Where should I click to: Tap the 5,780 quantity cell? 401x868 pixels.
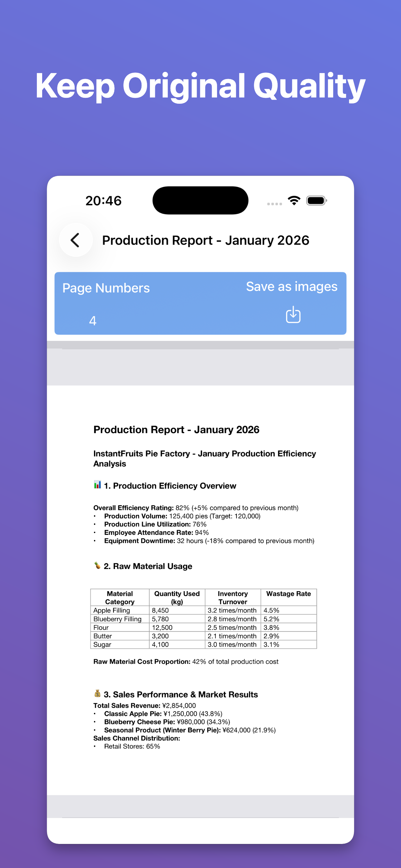coord(177,619)
